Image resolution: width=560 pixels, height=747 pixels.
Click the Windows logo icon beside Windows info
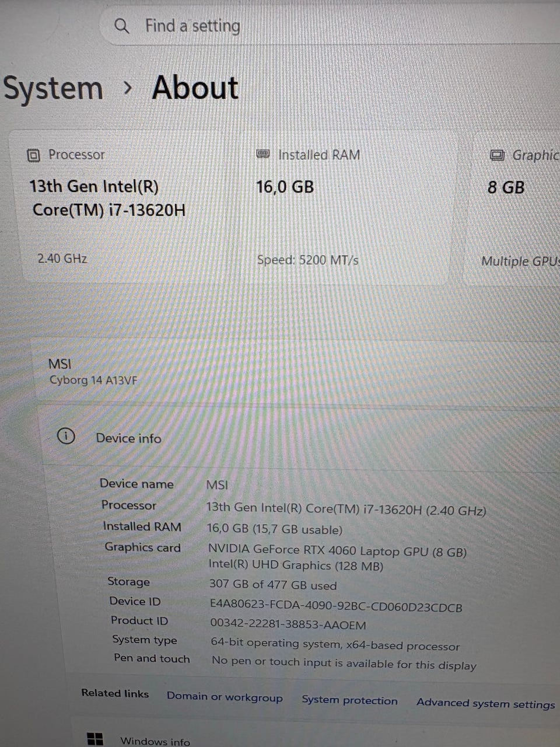click(x=95, y=739)
